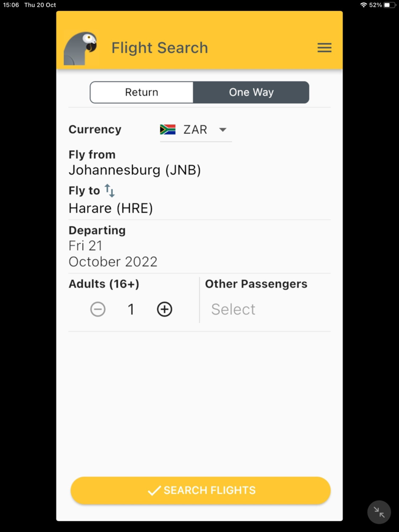Keep One Way trip type selected
This screenshot has width=399, height=532.
click(251, 92)
